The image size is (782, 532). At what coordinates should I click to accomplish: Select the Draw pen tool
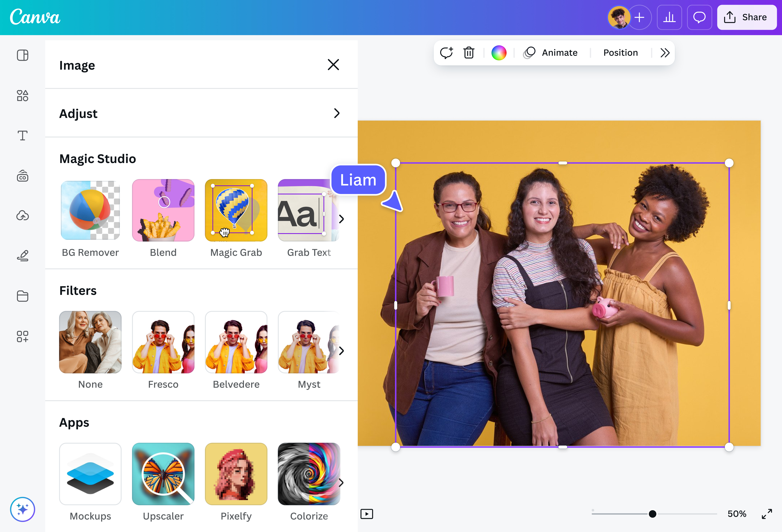point(23,256)
